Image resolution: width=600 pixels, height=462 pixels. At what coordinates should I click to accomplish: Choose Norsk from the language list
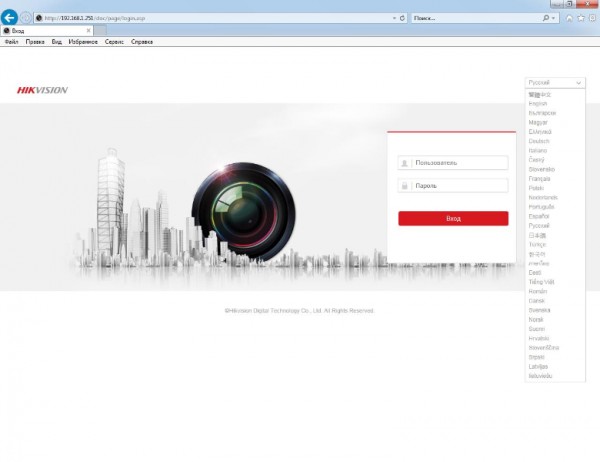(x=536, y=320)
